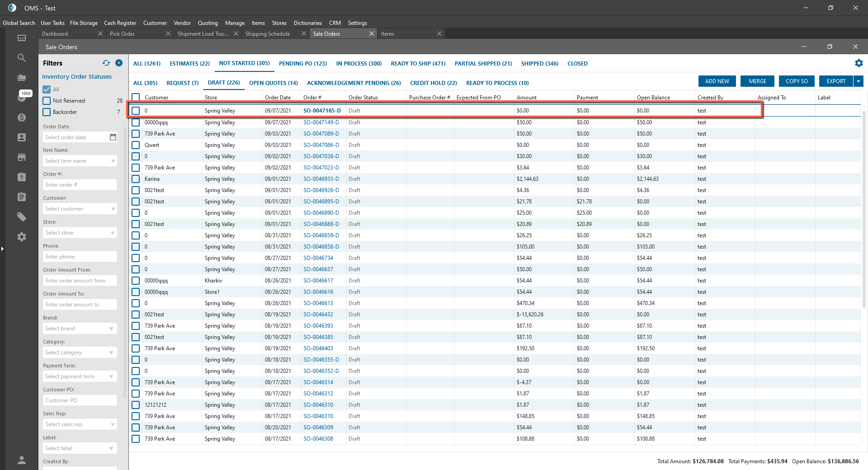Tick the checkbox for order SO-0047149-D
Image resolution: width=868 pixels, height=470 pixels.
(x=136, y=122)
